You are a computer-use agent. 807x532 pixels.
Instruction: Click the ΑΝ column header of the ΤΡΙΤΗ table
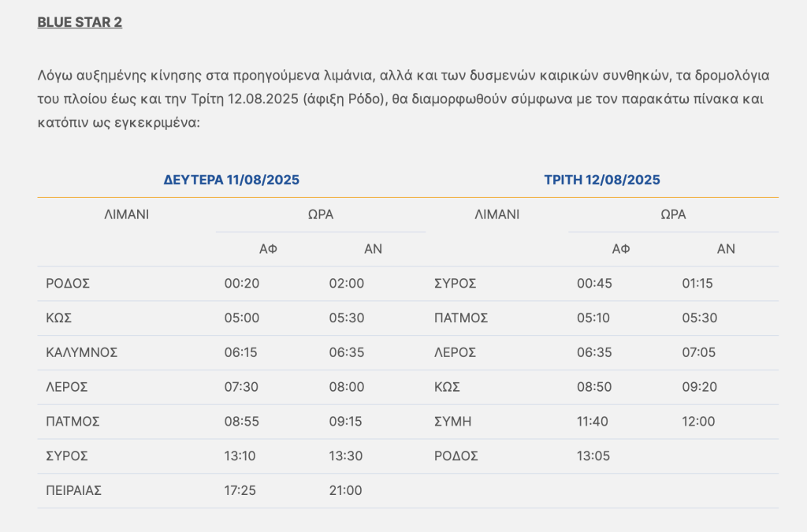pos(726,249)
